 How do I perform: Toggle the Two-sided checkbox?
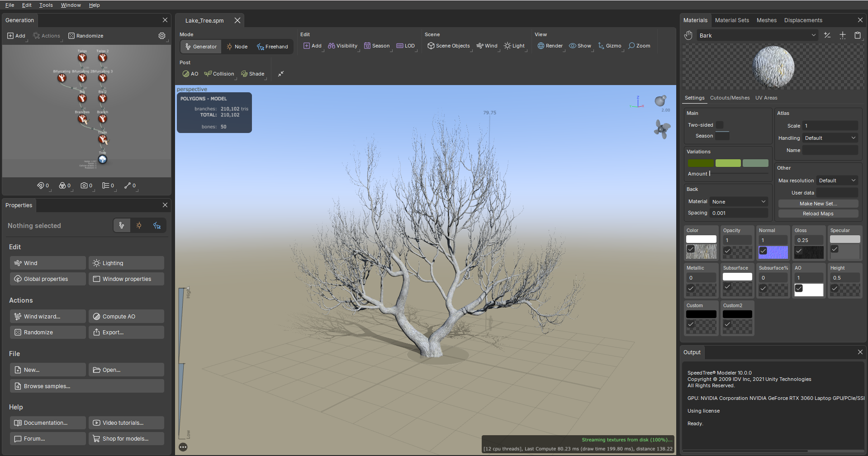(x=720, y=125)
